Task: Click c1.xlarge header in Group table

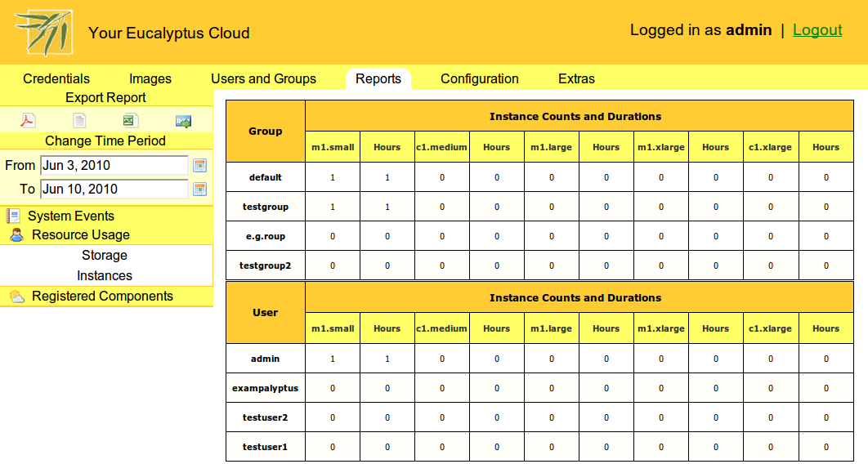Action: pyautogui.click(x=770, y=147)
